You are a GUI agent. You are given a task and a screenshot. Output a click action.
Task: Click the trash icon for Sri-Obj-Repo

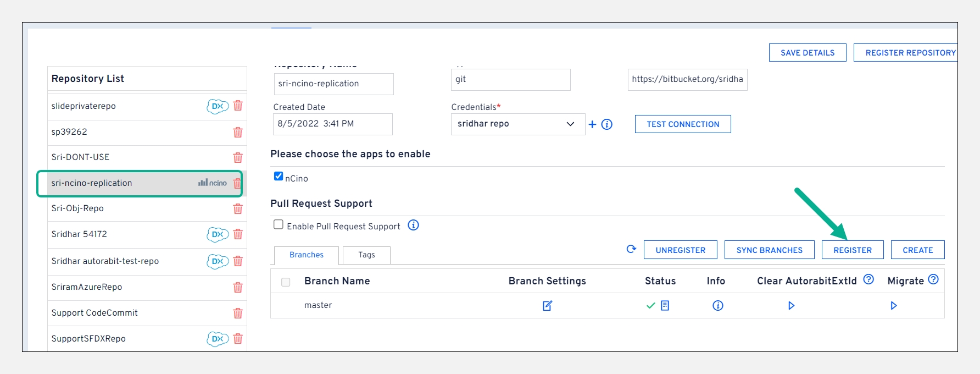tap(238, 209)
